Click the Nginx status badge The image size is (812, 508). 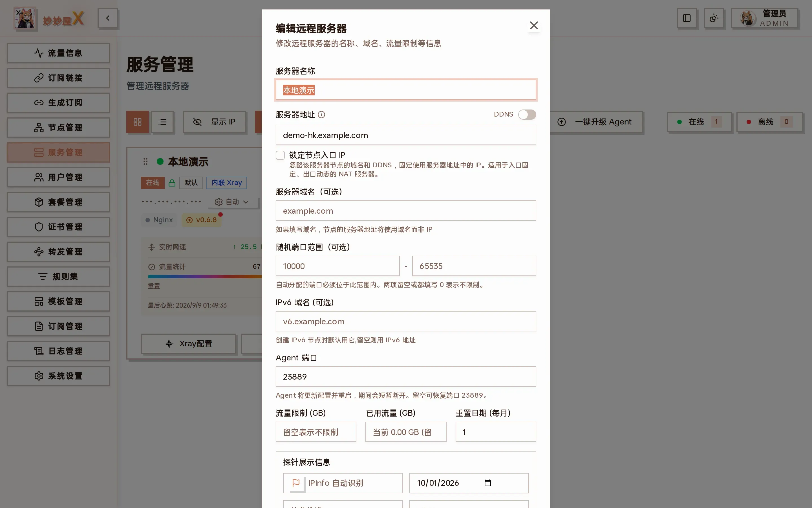tap(159, 220)
